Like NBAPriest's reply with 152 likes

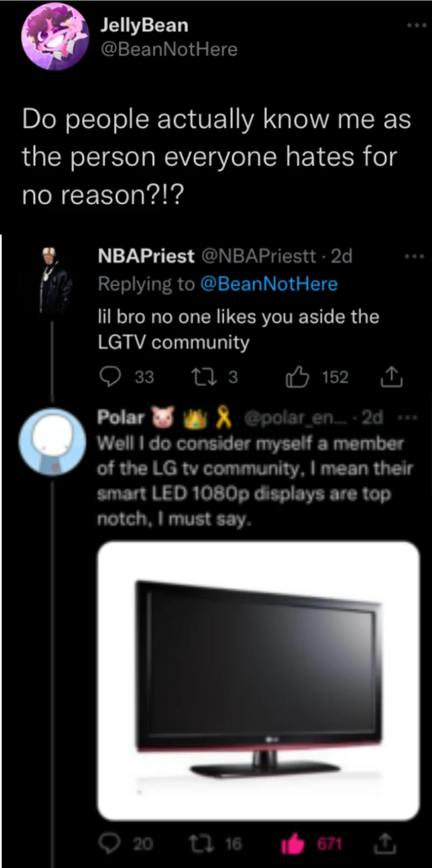(296, 377)
